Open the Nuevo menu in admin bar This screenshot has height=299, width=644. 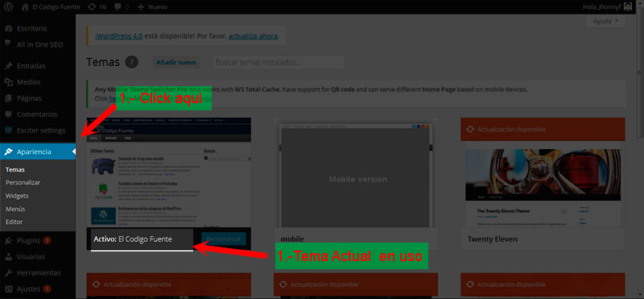tap(152, 7)
